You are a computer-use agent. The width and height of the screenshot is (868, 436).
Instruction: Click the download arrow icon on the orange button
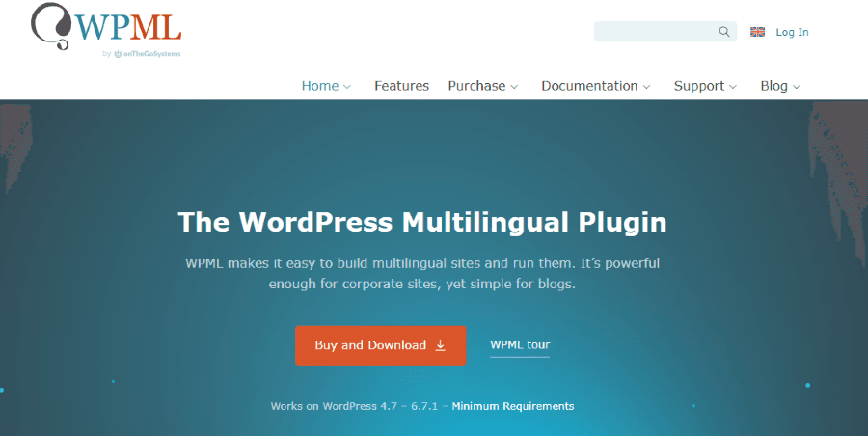tap(440, 345)
